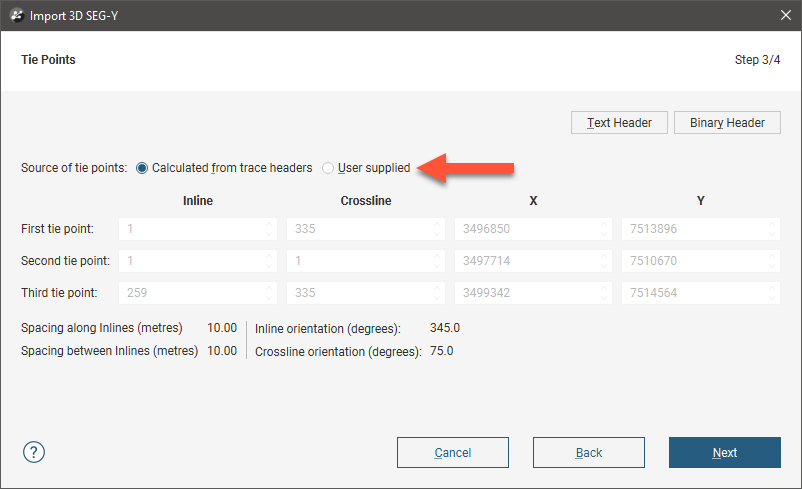Click the help question mark icon
802x489 pixels.
tap(33, 452)
